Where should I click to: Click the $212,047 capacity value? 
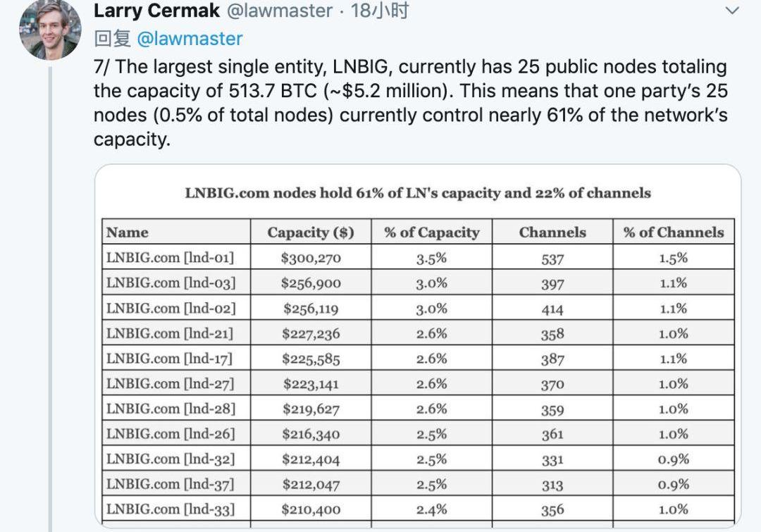coord(310,484)
